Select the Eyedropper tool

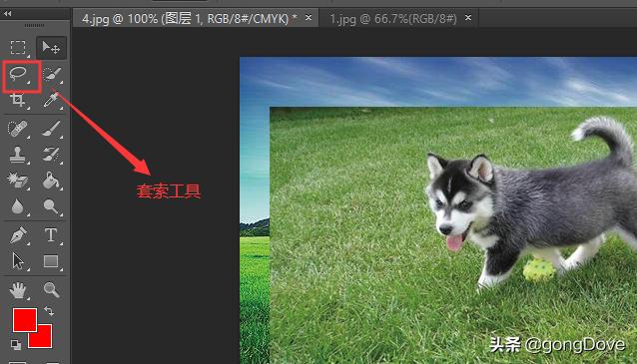click(52, 100)
